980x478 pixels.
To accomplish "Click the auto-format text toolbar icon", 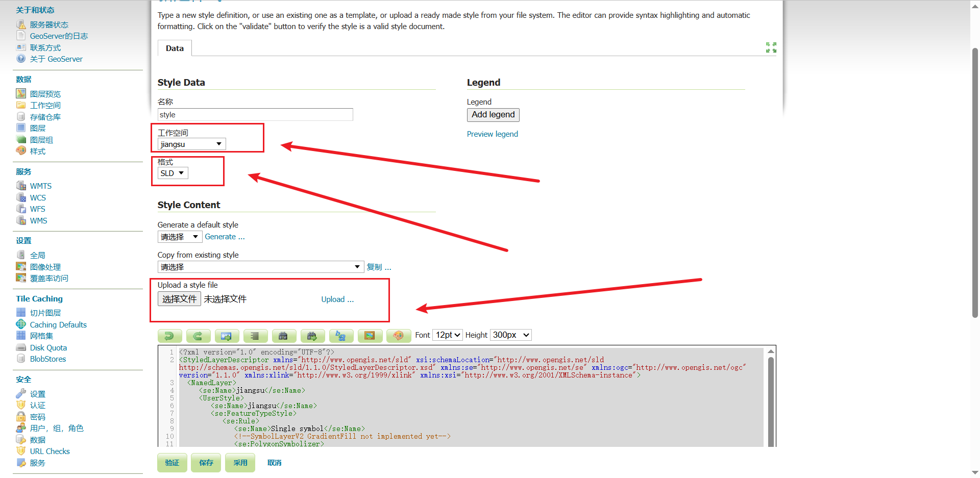I will [255, 335].
